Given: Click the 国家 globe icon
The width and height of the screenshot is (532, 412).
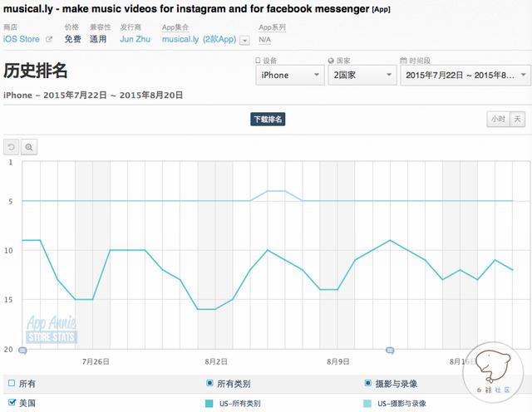Looking at the screenshot, I should tap(331, 61).
